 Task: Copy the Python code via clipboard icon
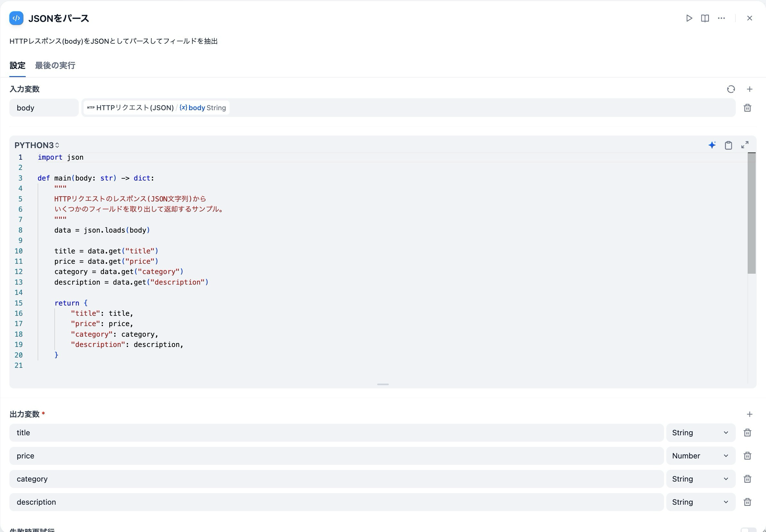[x=728, y=145]
